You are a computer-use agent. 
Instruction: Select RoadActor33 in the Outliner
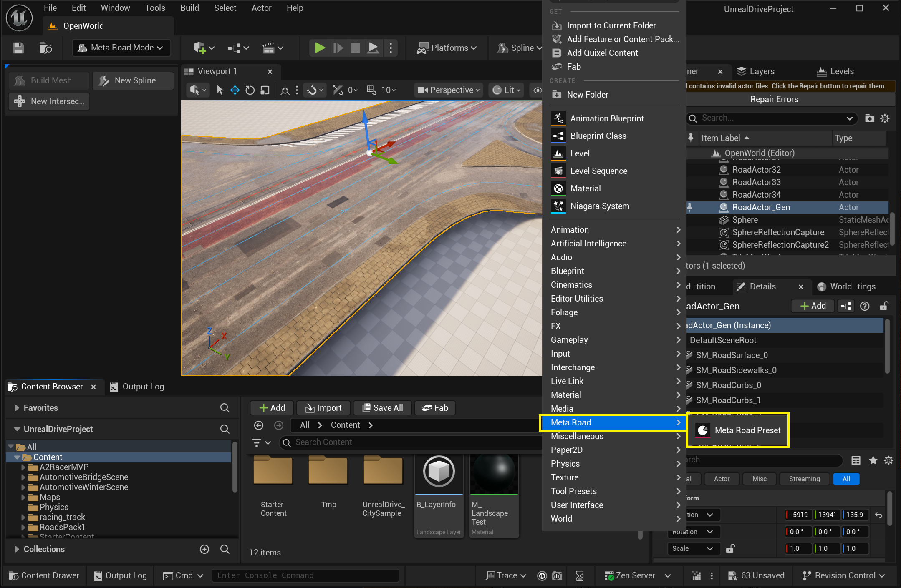(787, 182)
